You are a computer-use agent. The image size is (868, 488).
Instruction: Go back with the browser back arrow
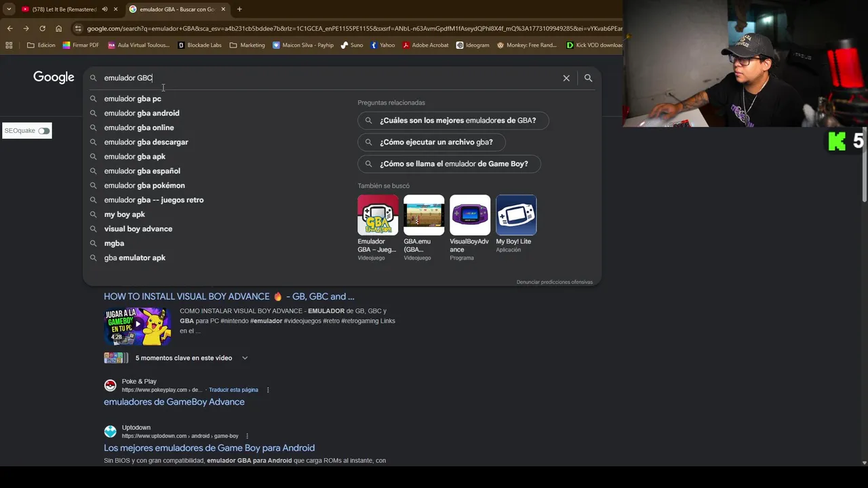9,28
